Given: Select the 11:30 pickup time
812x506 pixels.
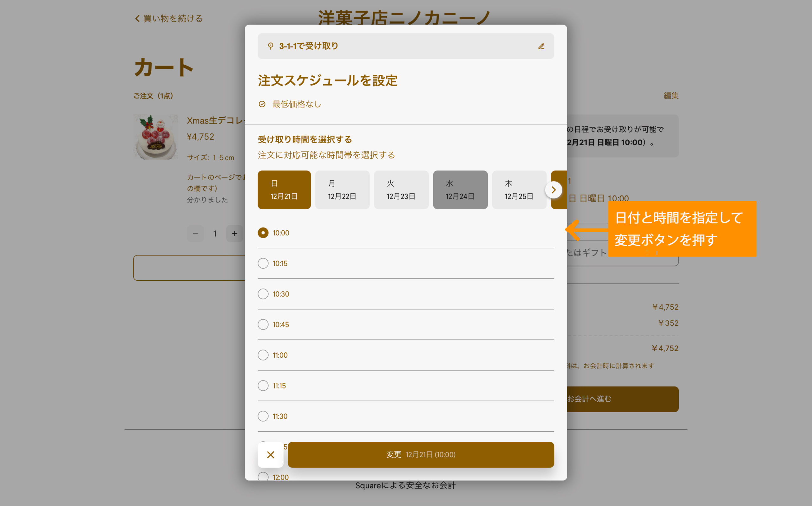Looking at the screenshot, I should (x=263, y=416).
